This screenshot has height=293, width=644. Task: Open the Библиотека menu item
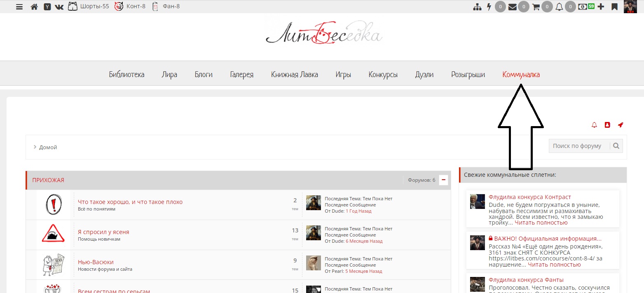tap(126, 75)
